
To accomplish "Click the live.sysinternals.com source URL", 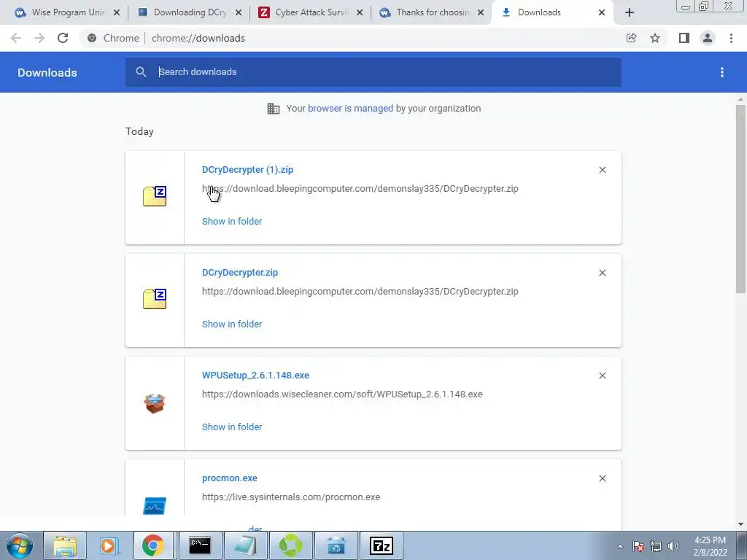I will coord(291,497).
